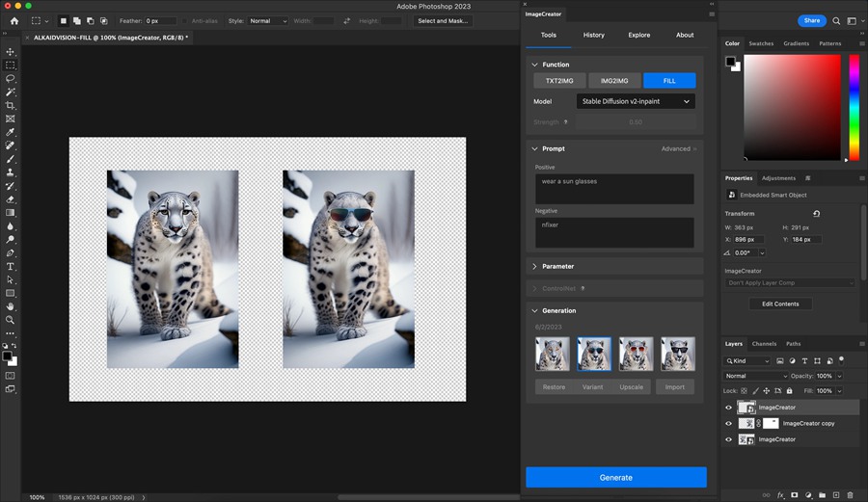The height and width of the screenshot is (502, 868).
Task: Open the Kind filter dropdown
Action: 746,361
